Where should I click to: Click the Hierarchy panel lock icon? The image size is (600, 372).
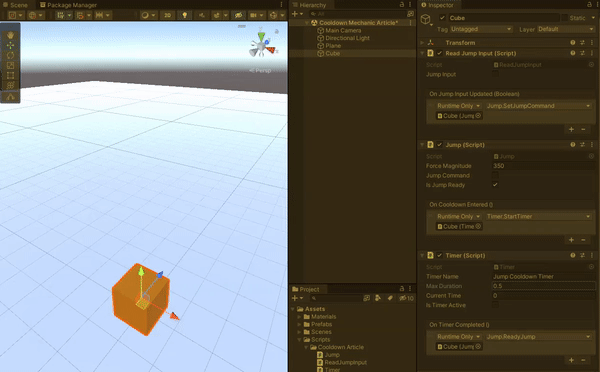(401, 5)
